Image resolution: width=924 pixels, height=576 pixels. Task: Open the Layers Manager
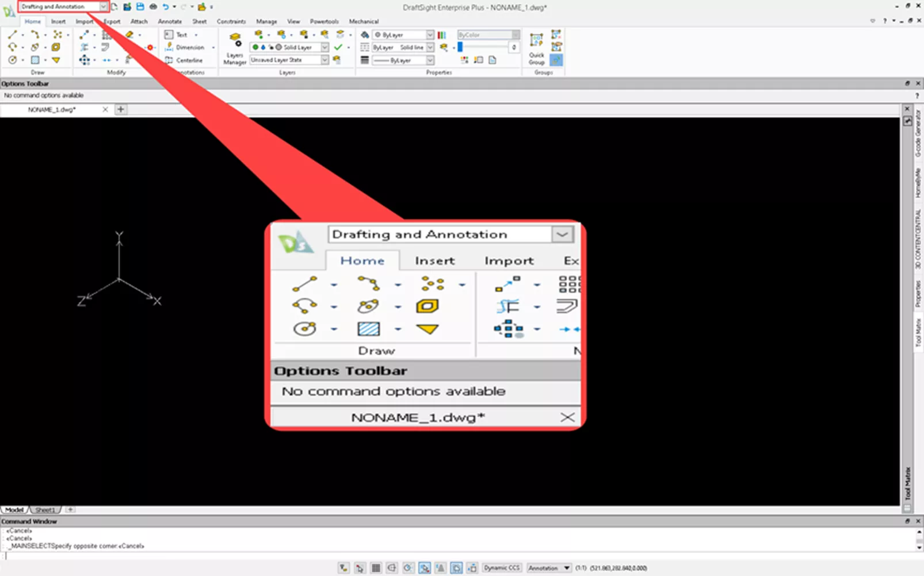click(235, 48)
